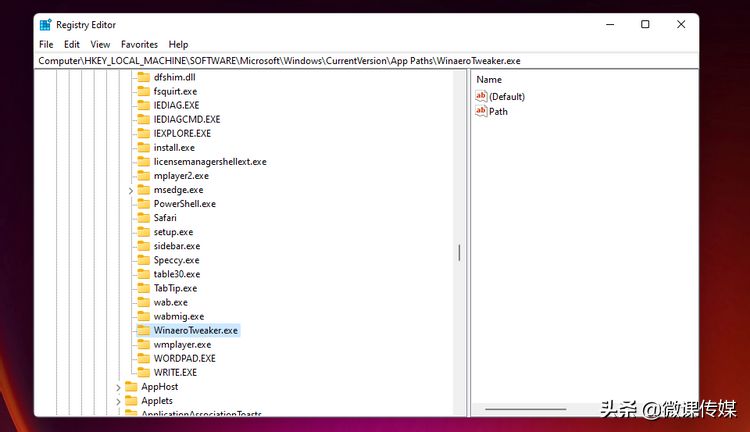This screenshot has width=750, height=432.
Task: Click the Path string value icon
Action: (481, 111)
